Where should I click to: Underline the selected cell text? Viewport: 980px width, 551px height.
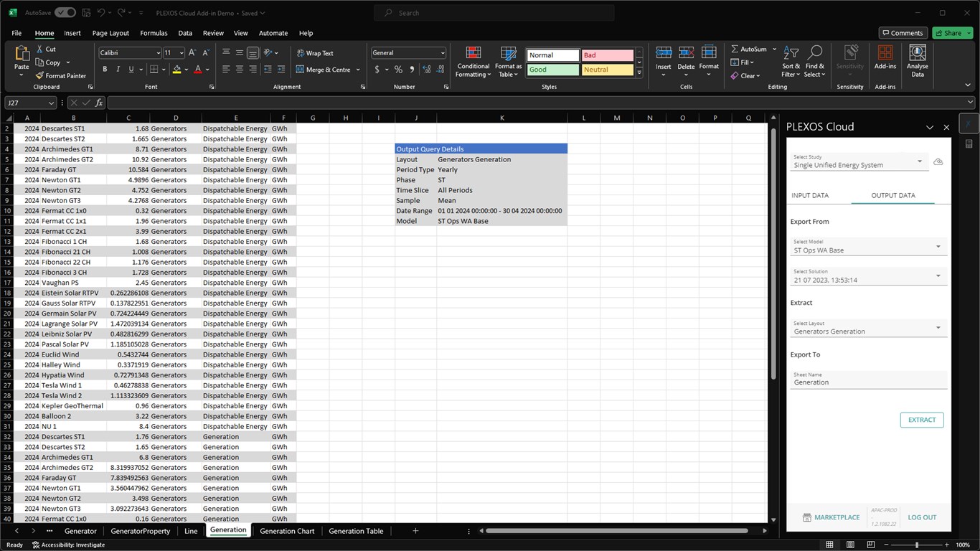point(131,70)
